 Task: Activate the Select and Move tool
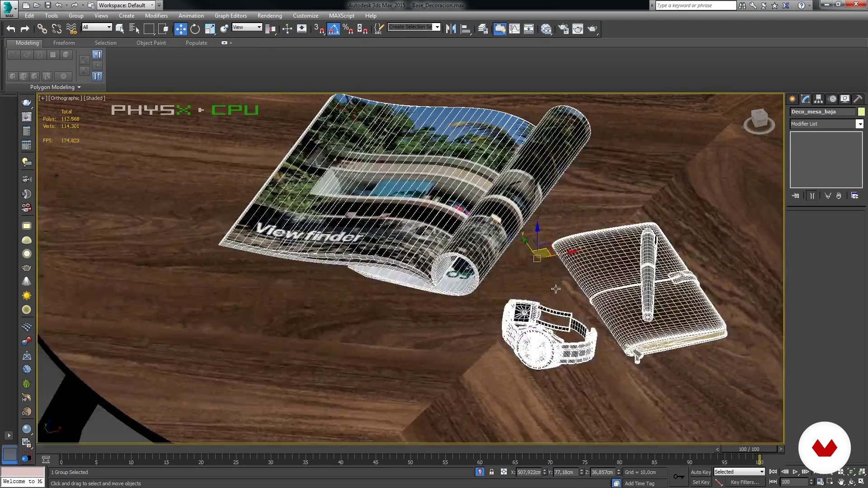point(180,29)
